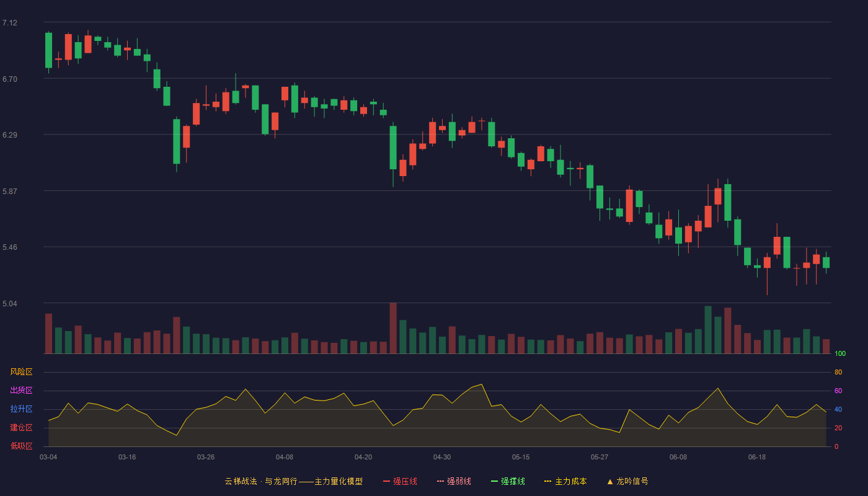Toggle the 强弱线 legend series
This screenshot has width=868, height=496.
(x=454, y=481)
